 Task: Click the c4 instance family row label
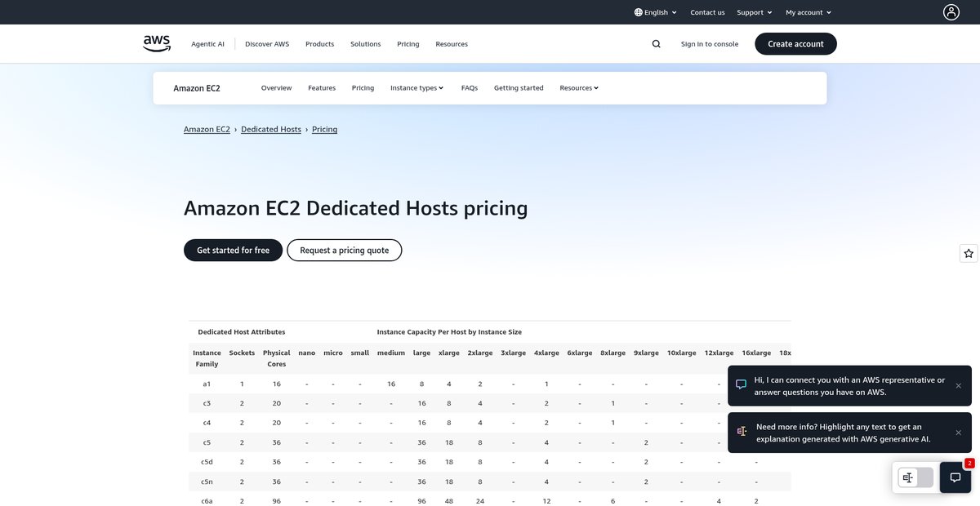[207, 423]
